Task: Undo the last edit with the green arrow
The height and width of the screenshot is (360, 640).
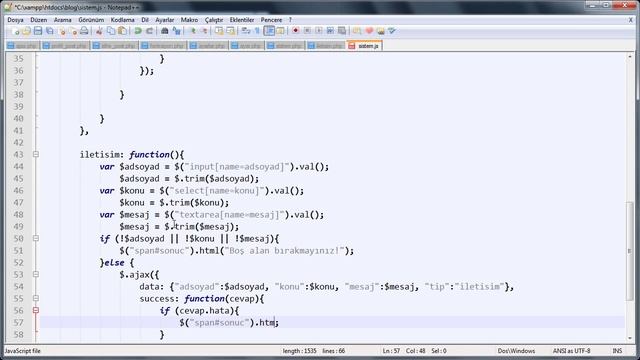Action: tap(138, 31)
